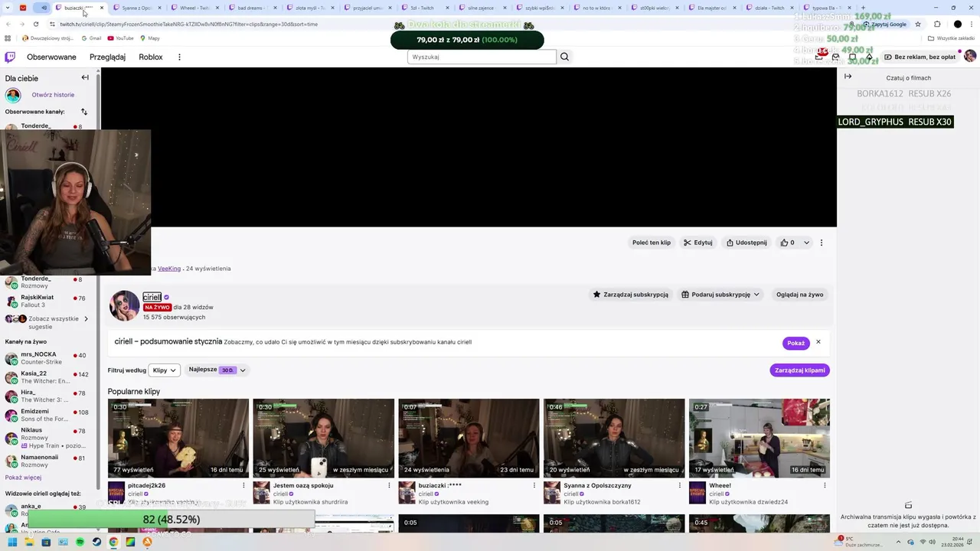Open YouTube bookmark in bookmarks bar
The height and width of the screenshot is (551, 980).
pos(120,38)
